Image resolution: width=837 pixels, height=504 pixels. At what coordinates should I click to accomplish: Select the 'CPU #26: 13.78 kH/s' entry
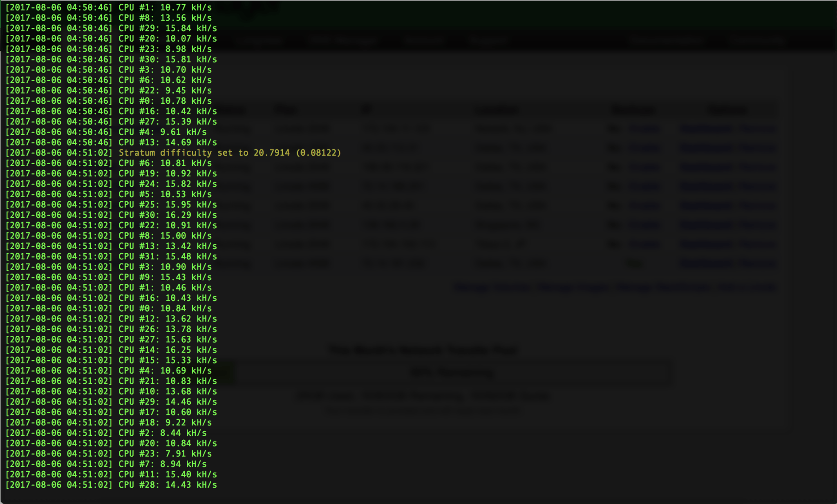tap(111, 329)
